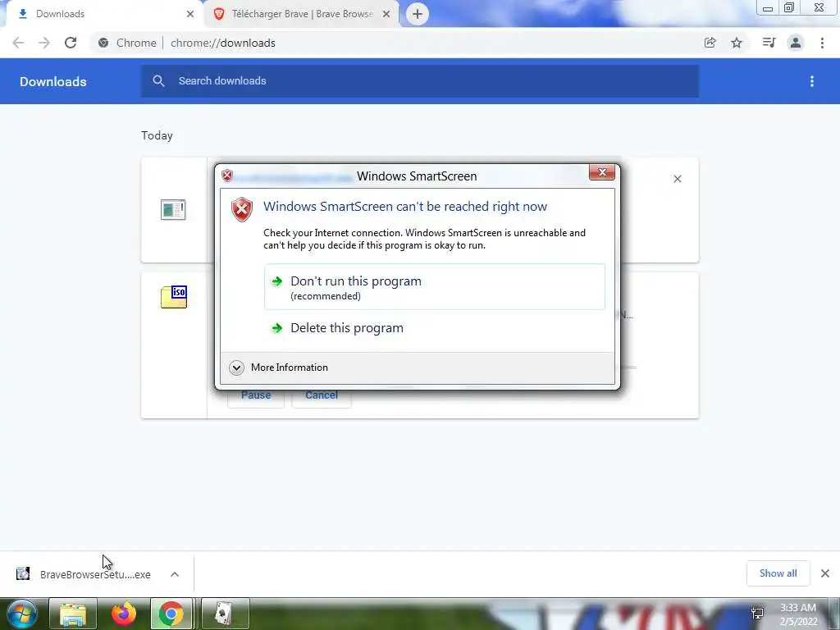Open a new tab with plus button
The height and width of the screenshot is (630, 840).
point(418,14)
